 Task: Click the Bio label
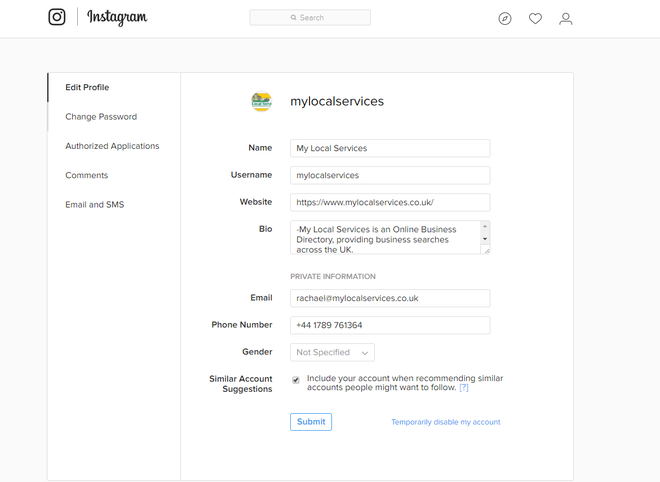coord(265,229)
